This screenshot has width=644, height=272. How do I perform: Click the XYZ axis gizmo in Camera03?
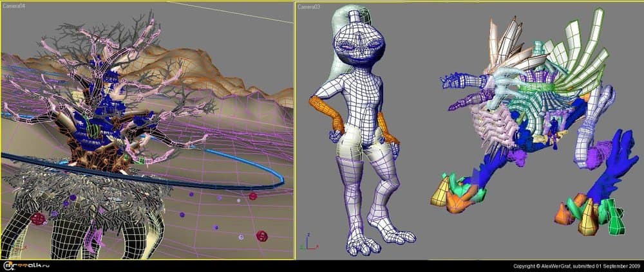pyautogui.click(x=309, y=246)
